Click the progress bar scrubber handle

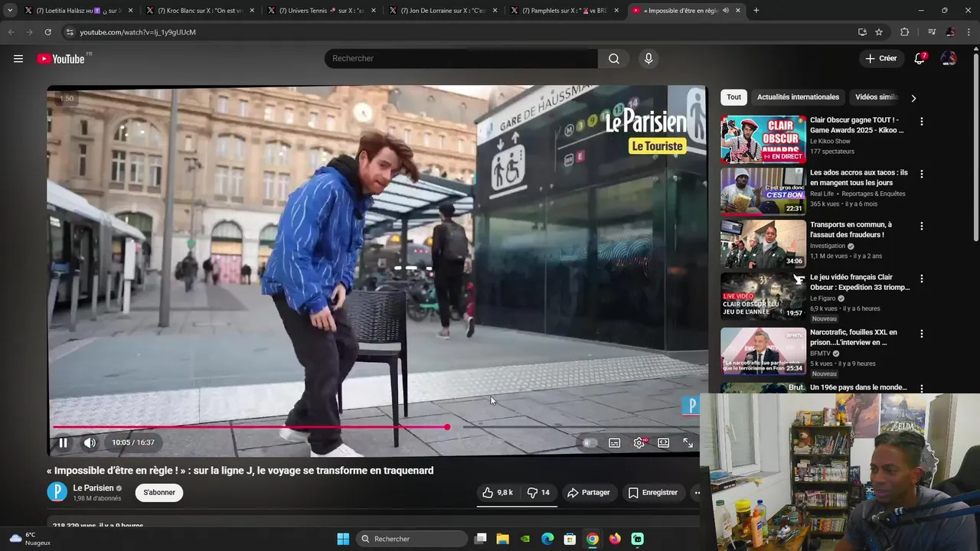pos(447,427)
